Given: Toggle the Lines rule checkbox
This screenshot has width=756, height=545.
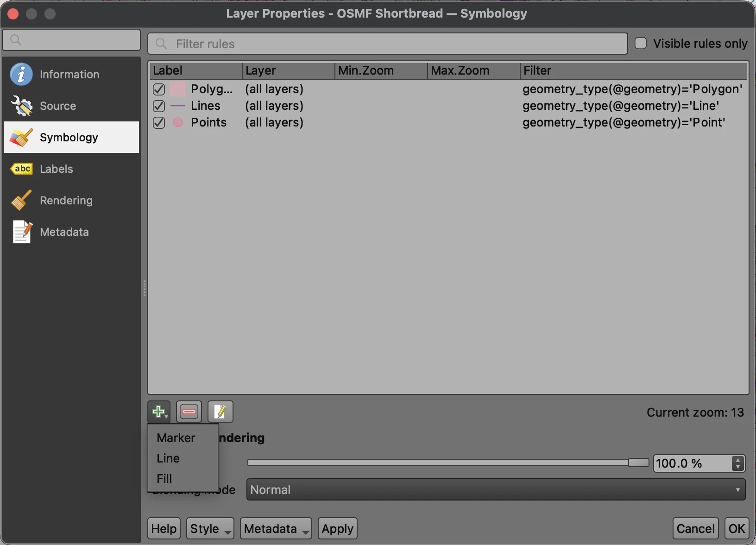Looking at the screenshot, I should pos(159,106).
